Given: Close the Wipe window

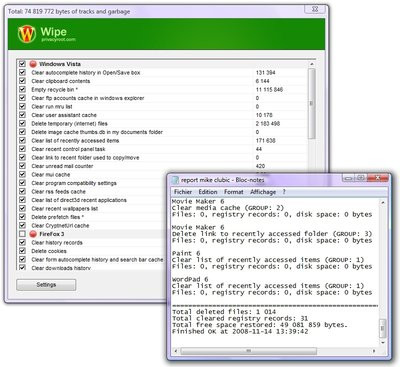Looking at the screenshot, I should (315, 9).
